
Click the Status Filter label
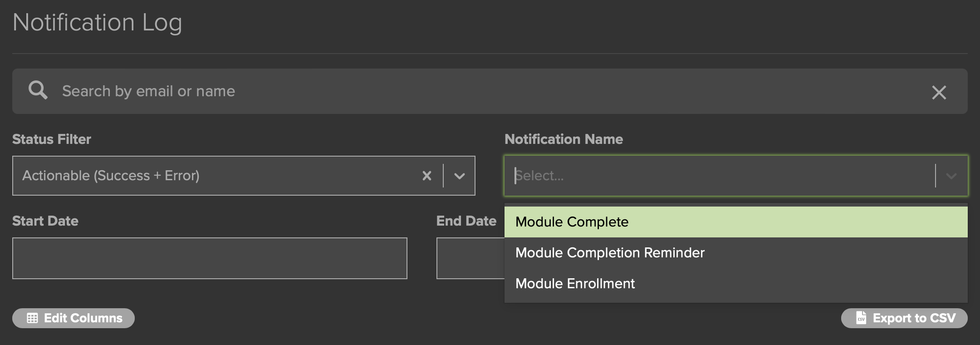pyautogui.click(x=52, y=139)
